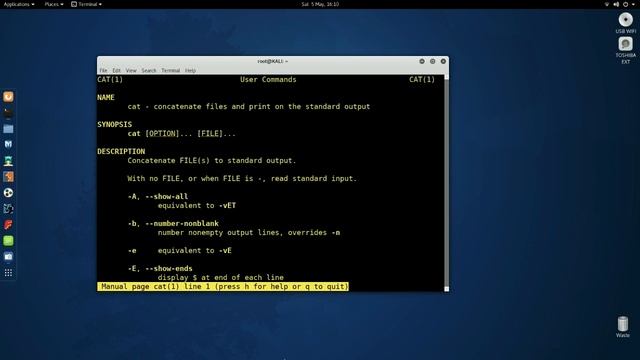Viewport: 640px width, 360px height.
Task: Click the underlined OPTION word
Action: [x=162, y=133]
